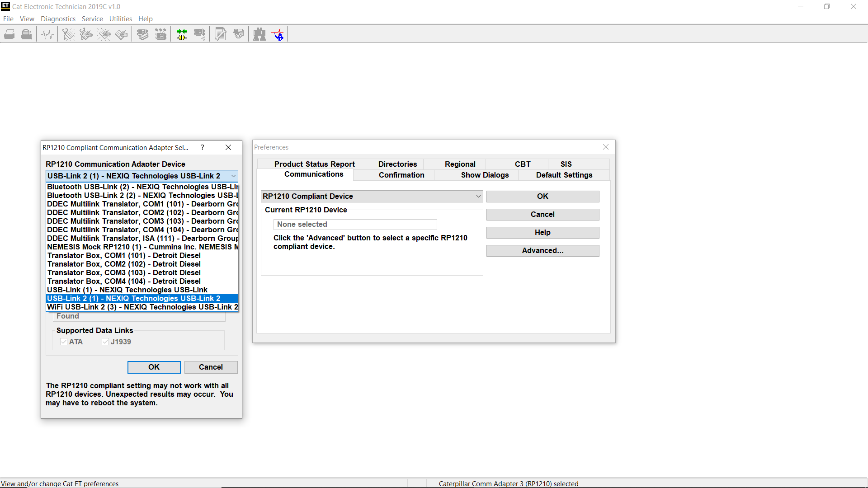The image size is (868, 488).
Task: Click the Advanced button in Preferences
Action: [542, 250]
